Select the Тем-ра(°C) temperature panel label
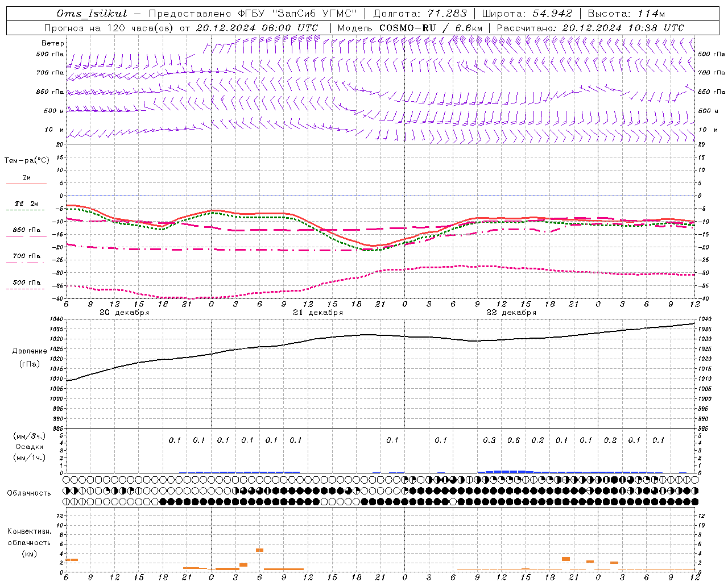The image size is (728, 582). (27, 161)
